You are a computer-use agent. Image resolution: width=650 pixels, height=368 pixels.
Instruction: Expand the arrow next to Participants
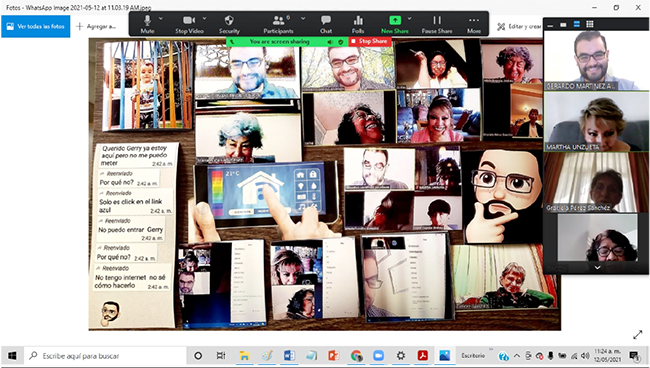click(303, 19)
